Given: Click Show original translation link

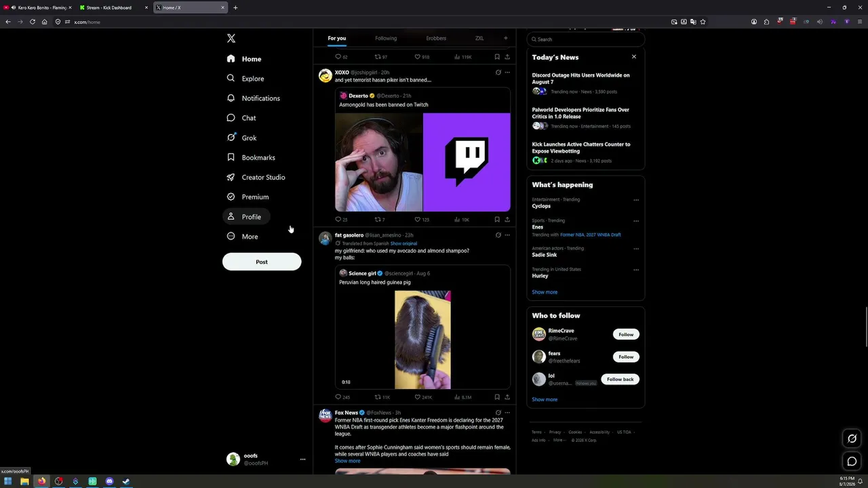Looking at the screenshot, I should [x=403, y=243].
